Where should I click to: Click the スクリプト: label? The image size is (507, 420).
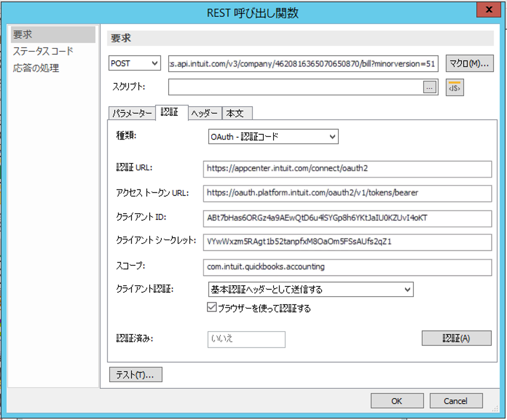point(129,87)
